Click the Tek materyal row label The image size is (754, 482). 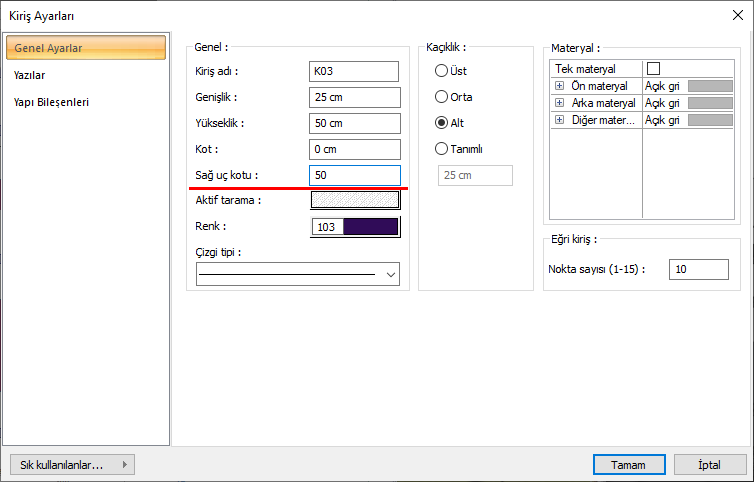tap(585, 69)
